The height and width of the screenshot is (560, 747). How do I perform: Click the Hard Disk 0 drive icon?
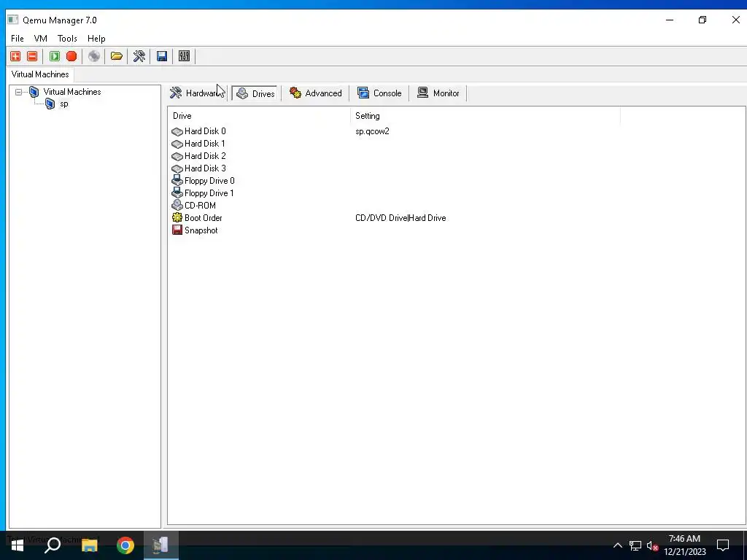(177, 131)
